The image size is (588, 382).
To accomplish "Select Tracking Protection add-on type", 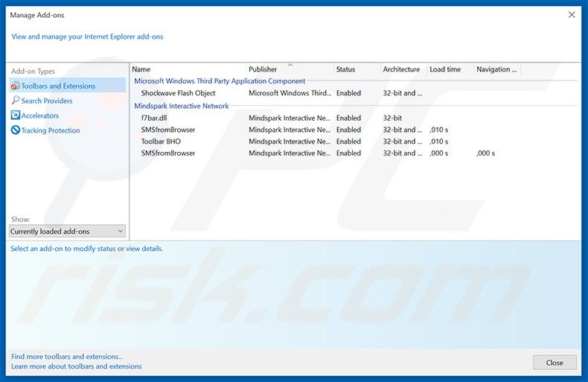I will 51,130.
